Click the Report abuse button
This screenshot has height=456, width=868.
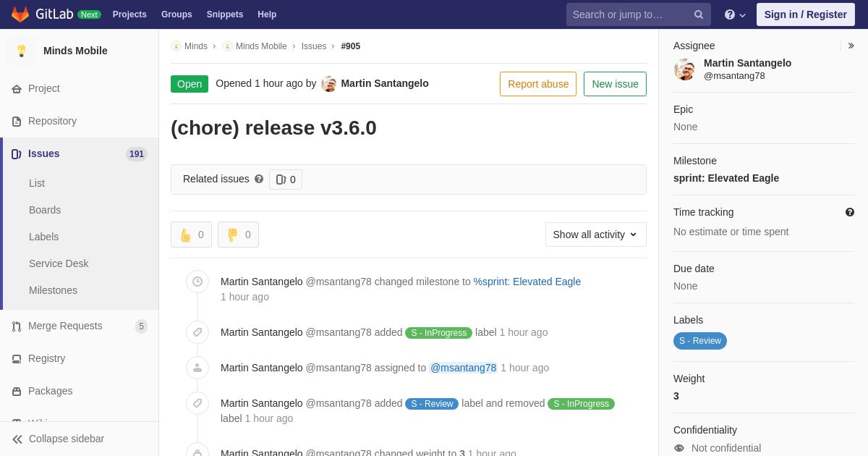[x=538, y=84]
